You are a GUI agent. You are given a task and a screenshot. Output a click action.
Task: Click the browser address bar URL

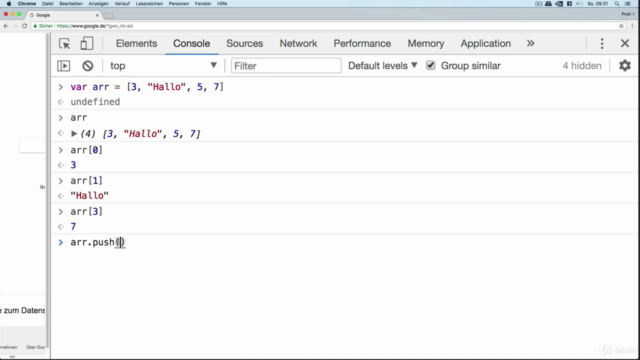[95, 26]
